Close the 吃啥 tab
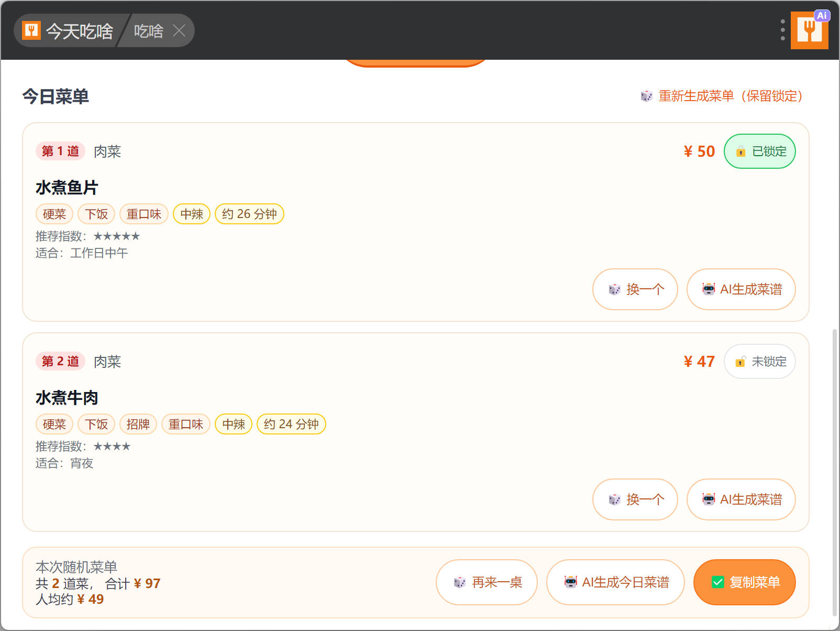Viewport: 840px width, 631px height. pos(179,30)
